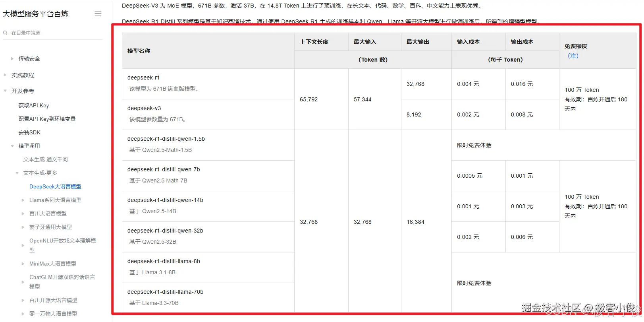
Task: Collapse the 开发参考 tree arrow
Action: click(5, 91)
